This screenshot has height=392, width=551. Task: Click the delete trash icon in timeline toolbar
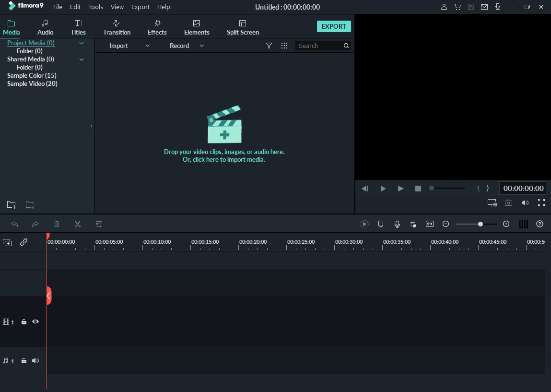57,224
